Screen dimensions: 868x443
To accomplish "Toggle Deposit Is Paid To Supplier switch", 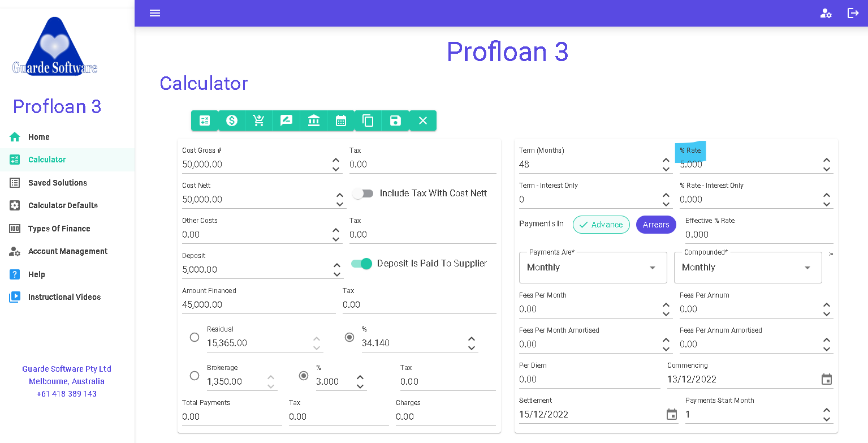I will click(x=362, y=264).
